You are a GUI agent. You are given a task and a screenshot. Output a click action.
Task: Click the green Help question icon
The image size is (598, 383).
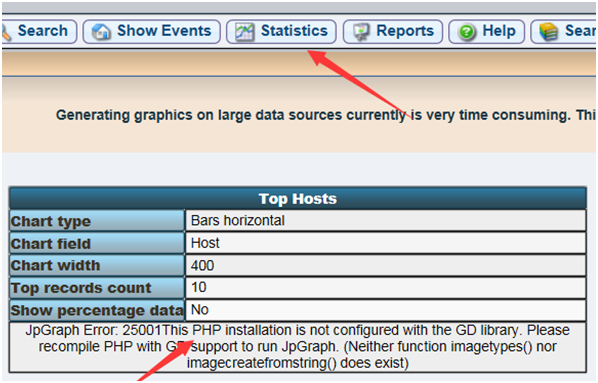tap(466, 32)
